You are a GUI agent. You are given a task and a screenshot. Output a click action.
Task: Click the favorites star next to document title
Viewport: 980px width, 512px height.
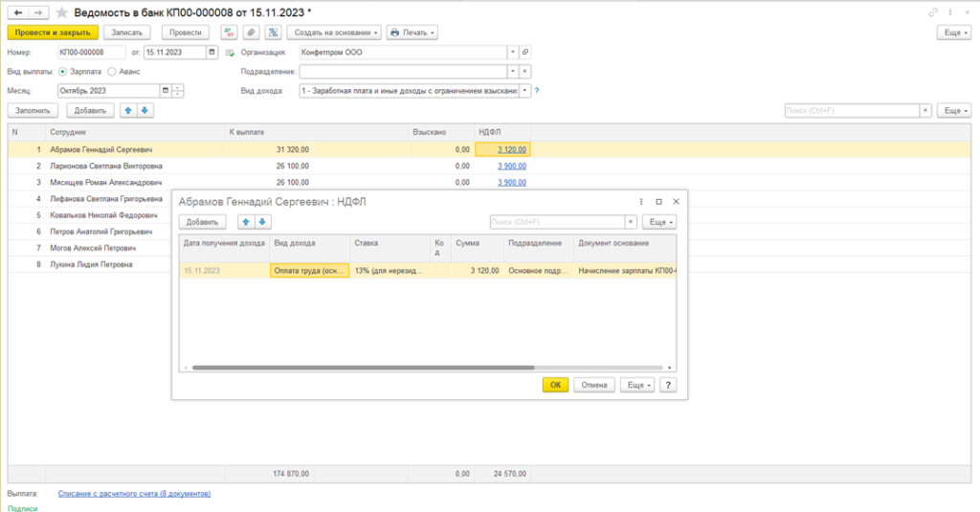click(62, 12)
